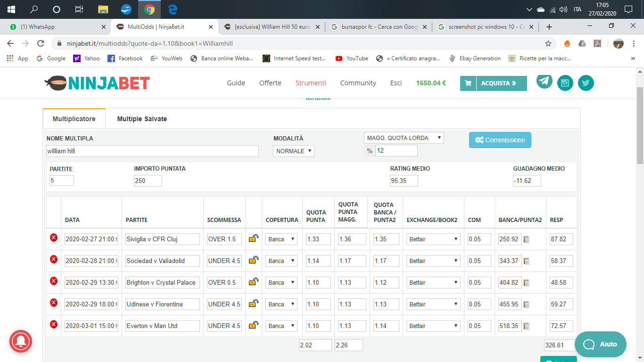Image resolution: width=644 pixels, height=362 pixels.
Task: Toggle the lock on Udinese v Fiorentina
Action: coord(254,304)
